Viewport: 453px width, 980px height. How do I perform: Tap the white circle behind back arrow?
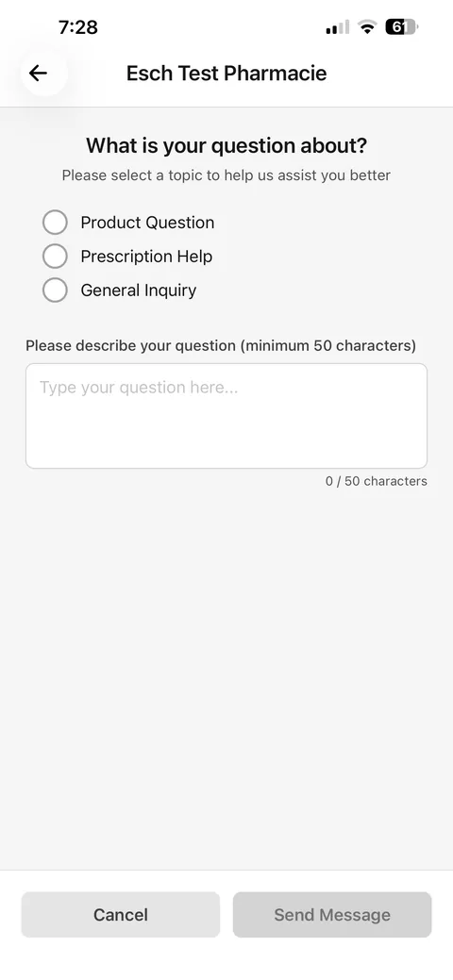[x=43, y=74]
